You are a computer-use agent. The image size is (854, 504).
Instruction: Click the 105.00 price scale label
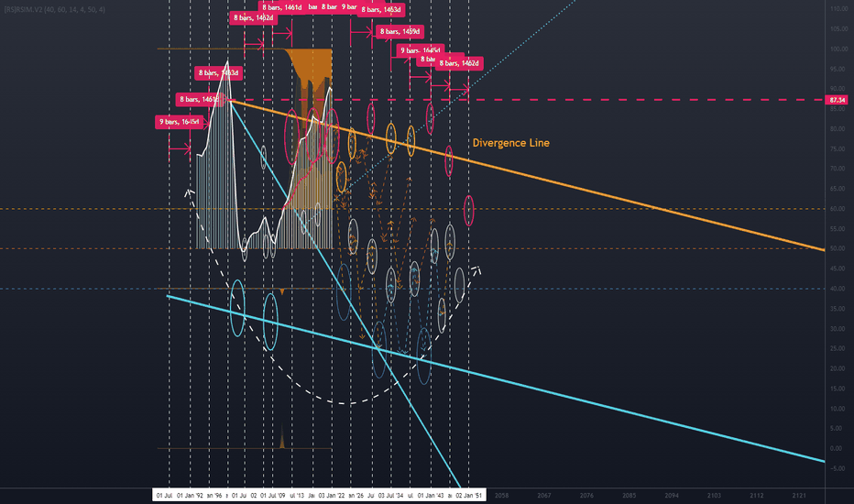[x=838, y=29]
